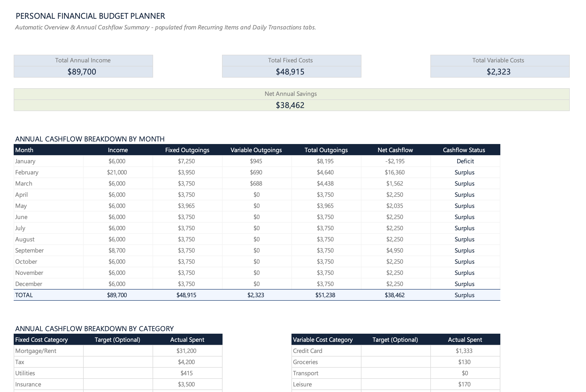Click April's Surplus status cell
Viewport: 586px width, 392px height.
click(465, 195)
